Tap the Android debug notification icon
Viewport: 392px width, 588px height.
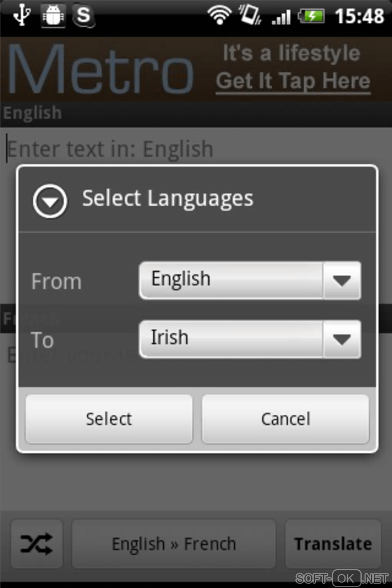(x=53, y=16)
